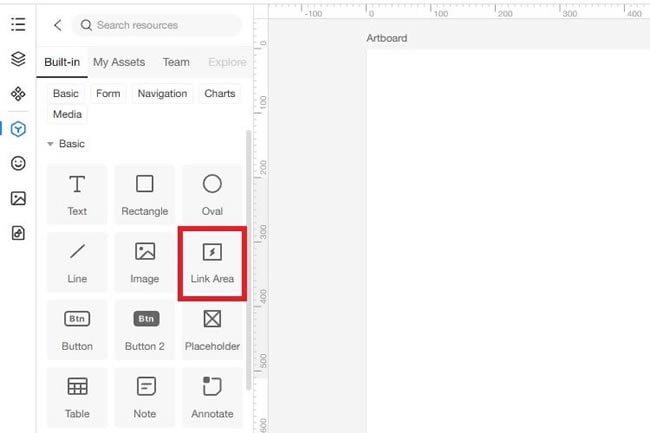
Task: Open the Layers panel icon
Action: tap(18, 59)
